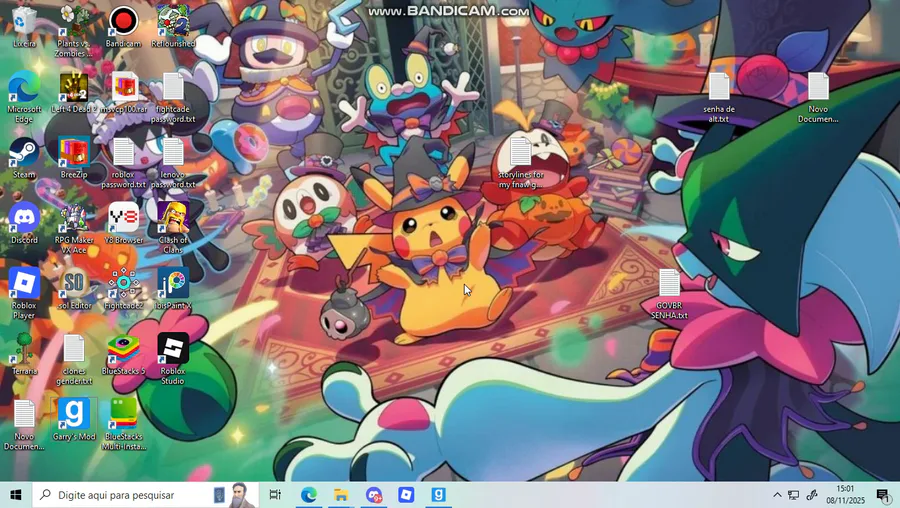
Task: Select the Clash of Clans shortcut
Action: click(x=173, y=228)
